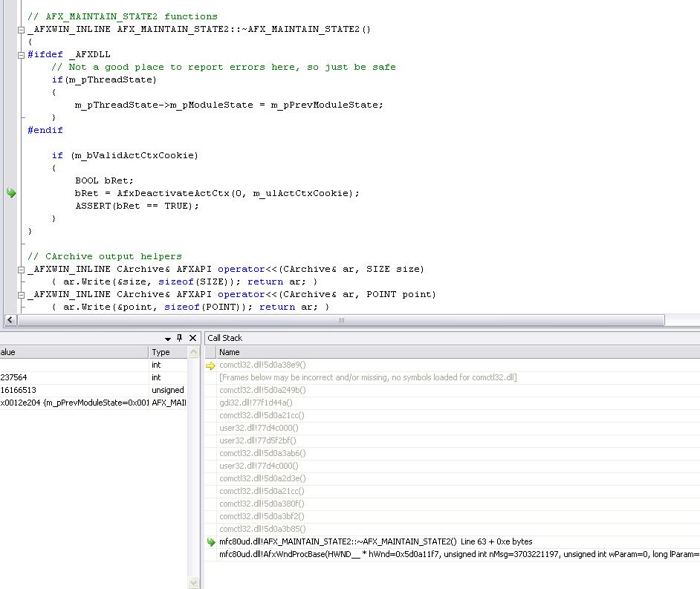This screenshot has height=589, width=700.
Task: Collapse the #ifdef _AFXDLL region
Action: [22, 55]
